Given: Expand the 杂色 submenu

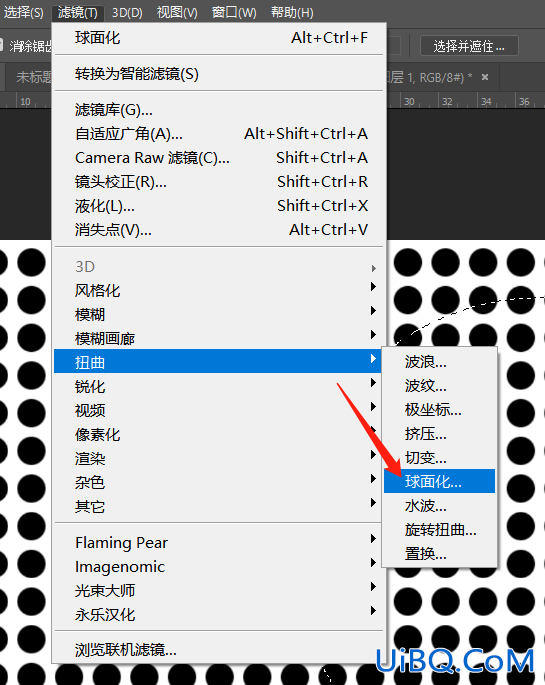Looking at the screenshot, I should (x=218, y=483).
